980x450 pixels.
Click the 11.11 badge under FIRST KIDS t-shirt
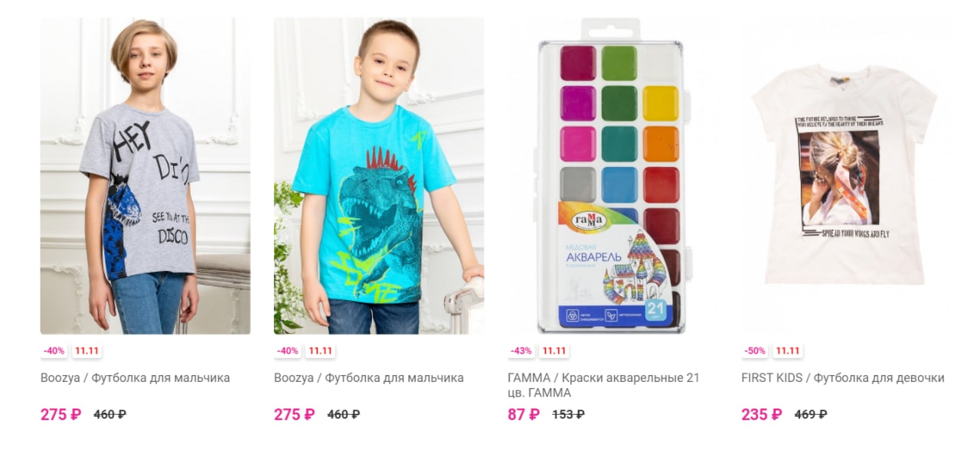click(x=787, y=351)
